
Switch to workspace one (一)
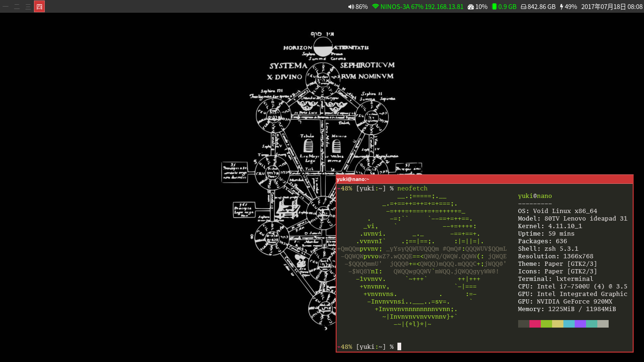click(6, 7)
